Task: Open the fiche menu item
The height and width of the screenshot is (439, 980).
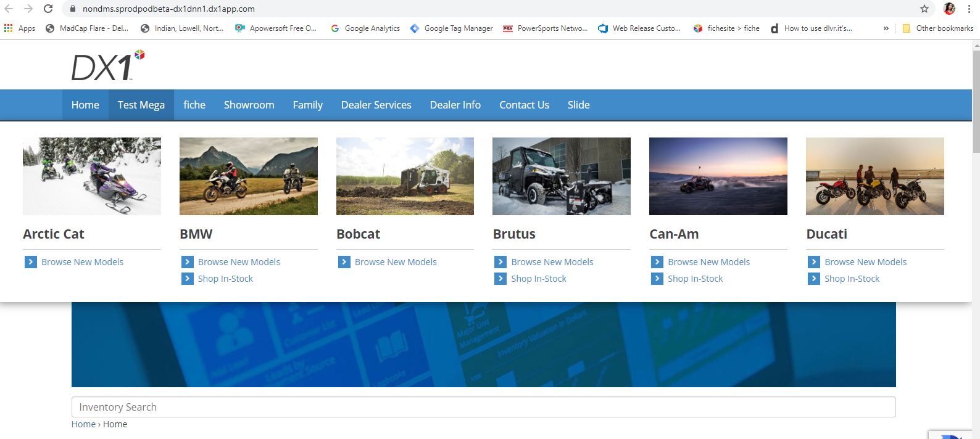Action: 194,105
